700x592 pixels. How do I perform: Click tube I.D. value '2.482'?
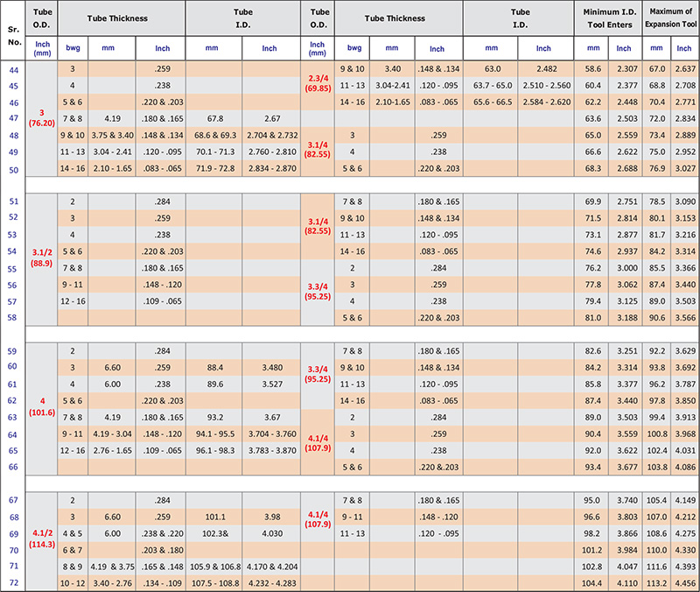click(x=547, y=69)
